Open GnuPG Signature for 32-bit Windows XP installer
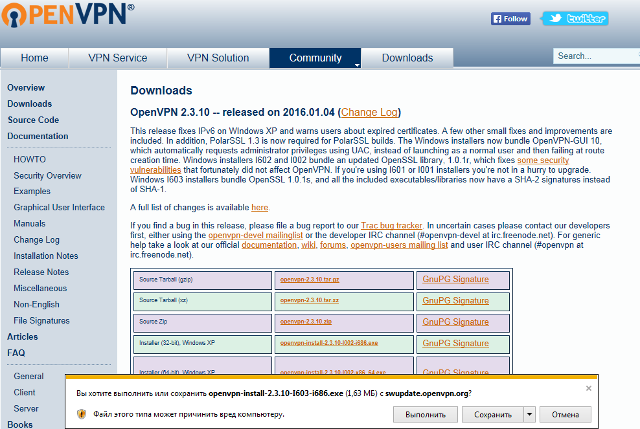This screenshot has height=429, width=640. 456,343
